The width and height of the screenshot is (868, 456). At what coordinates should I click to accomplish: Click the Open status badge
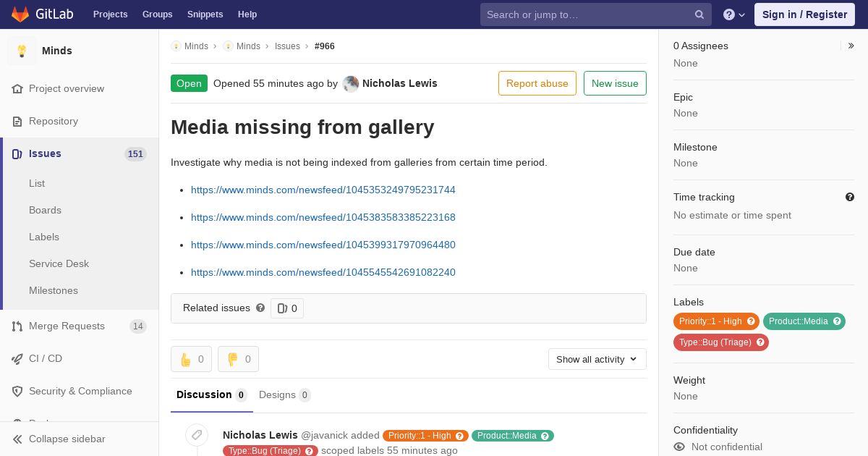189,83
